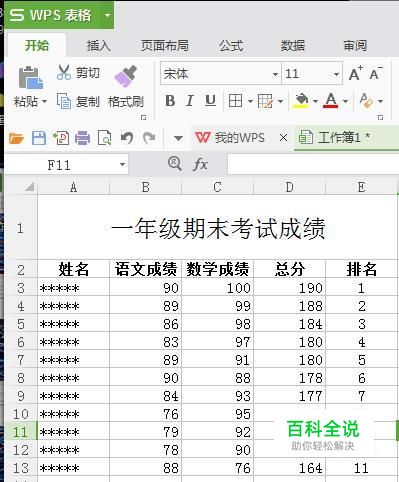
Task: Click the 粘贴 label button
Action: tap(26, 101)
